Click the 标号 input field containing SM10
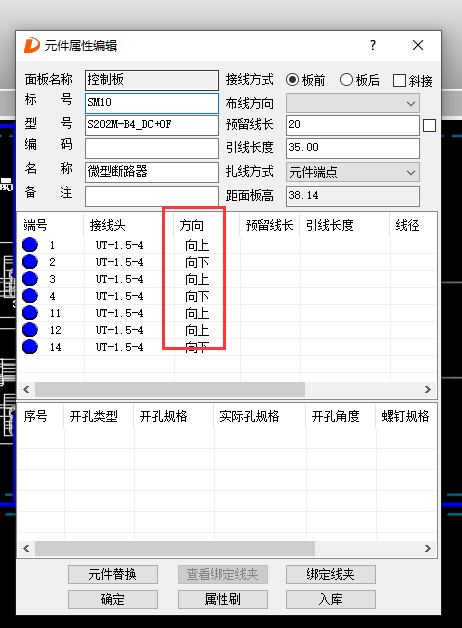Image resolution: width=462 pixels, height=628 pixels. point(152,103)
